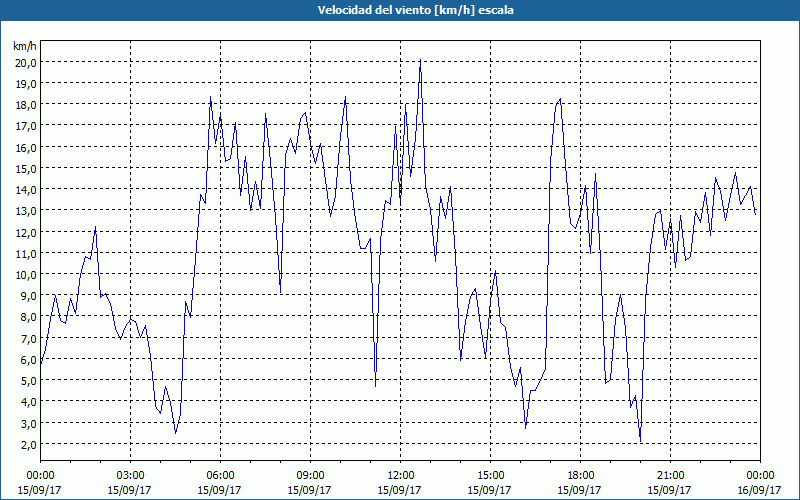Select the '15/09/17' date under 06:00

pos(220,490)
